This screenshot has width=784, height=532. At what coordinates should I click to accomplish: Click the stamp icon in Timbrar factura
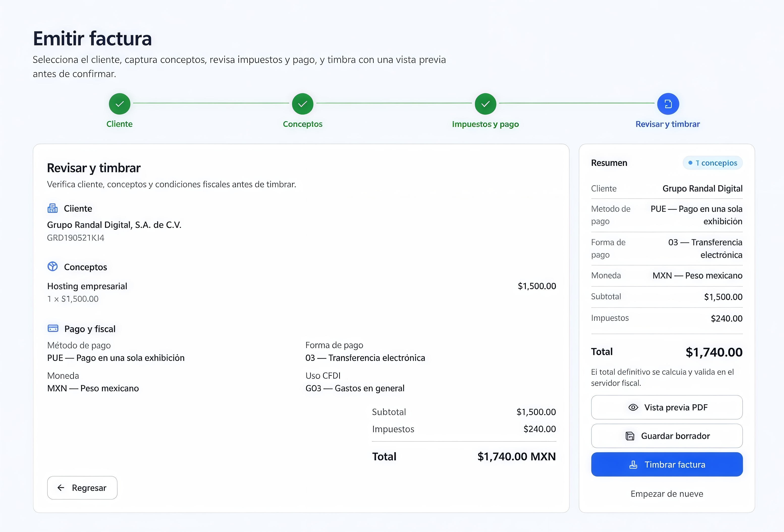point(633,465)
